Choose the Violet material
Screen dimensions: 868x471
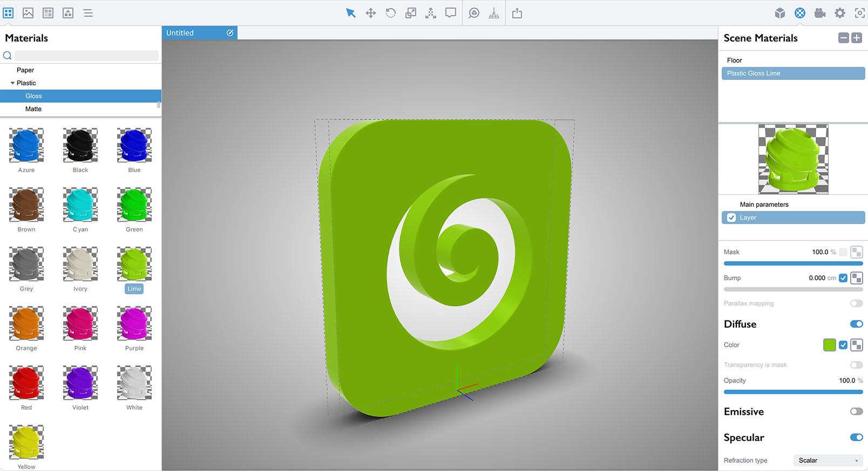[80, 383]
